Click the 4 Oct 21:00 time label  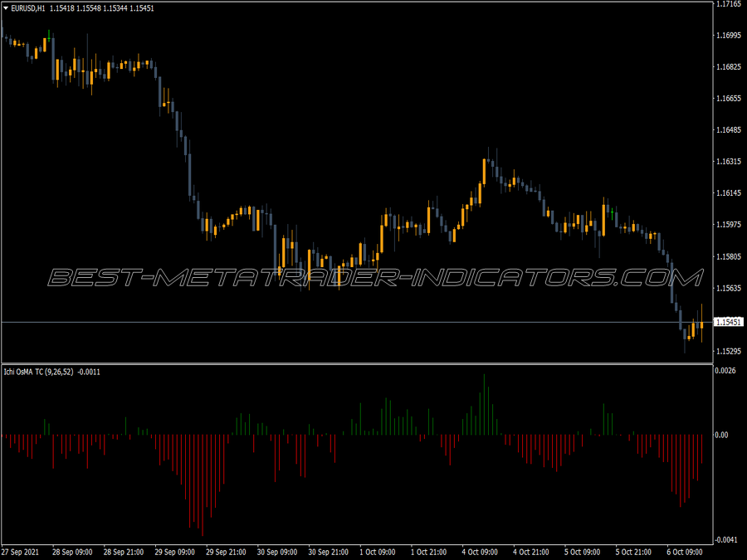tap(531, 552)
